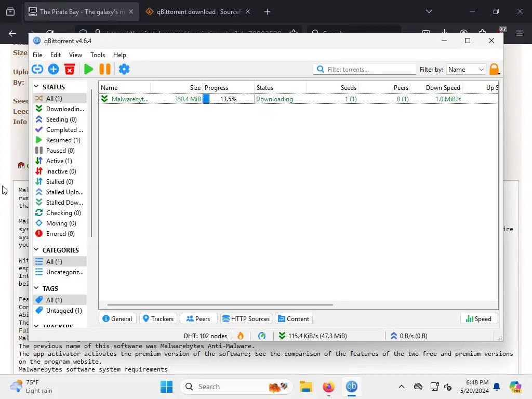Sort by the Size column header
Image resolution: width=532 pixels, height=399 pixels.
click(x=177, y=87)
